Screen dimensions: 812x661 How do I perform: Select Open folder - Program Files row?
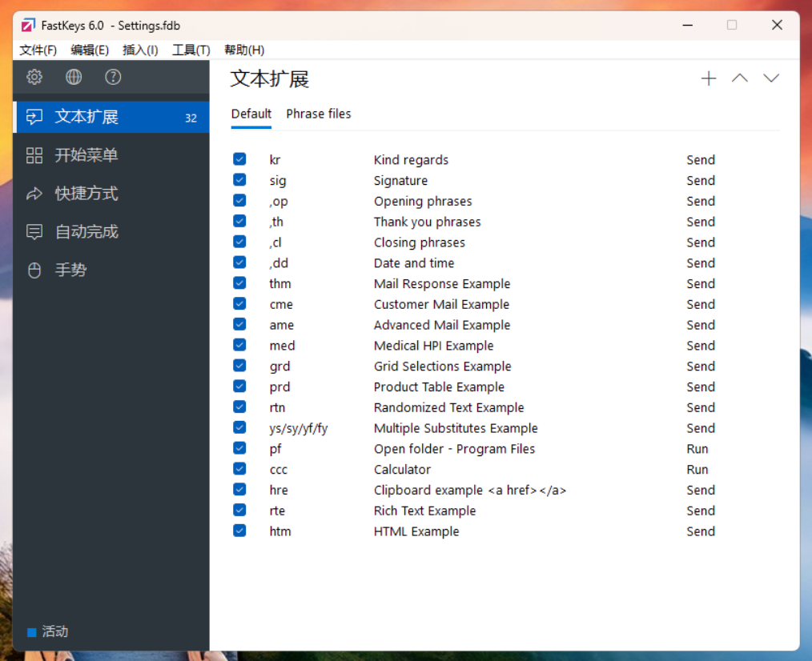[505, 449]
